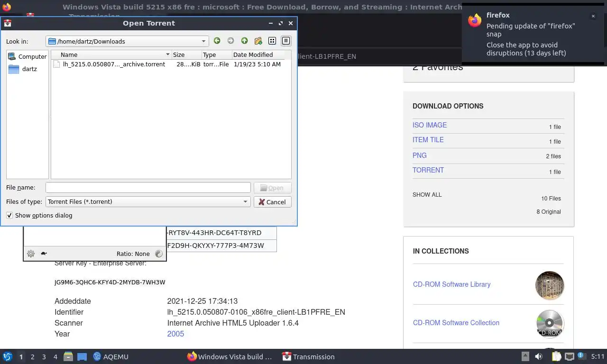
Task: Sort files by Name column
Action: click(111, 55)
